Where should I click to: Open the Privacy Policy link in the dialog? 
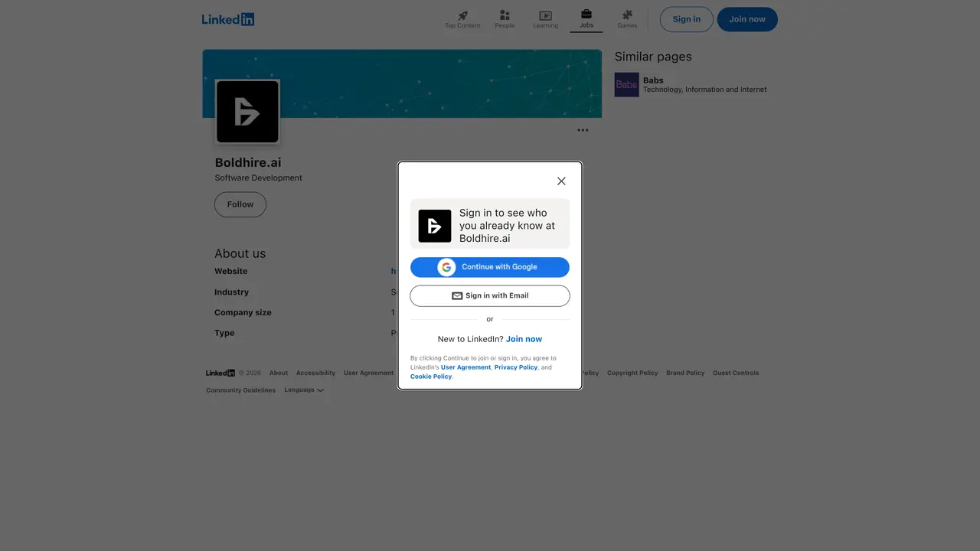tap(516, 367)
